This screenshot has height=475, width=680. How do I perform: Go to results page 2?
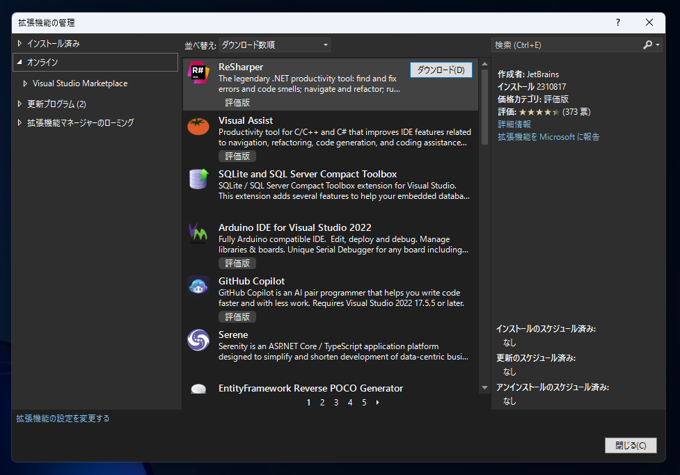pos(322,403)
